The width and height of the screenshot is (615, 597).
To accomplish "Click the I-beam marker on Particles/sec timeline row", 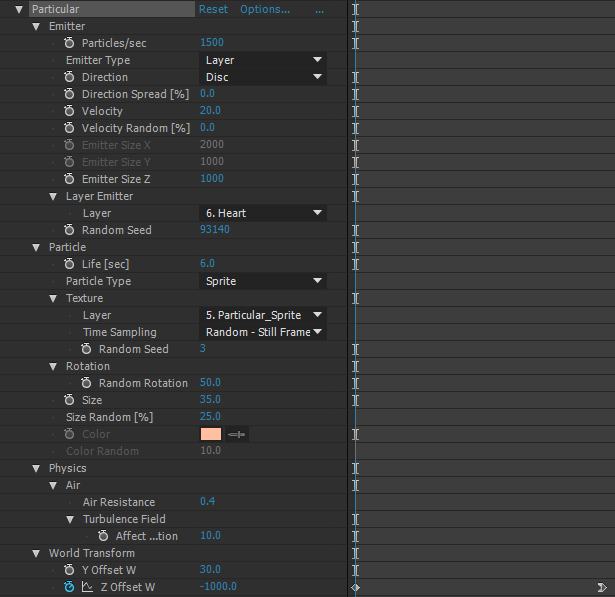I will click(x=355, y=43).
